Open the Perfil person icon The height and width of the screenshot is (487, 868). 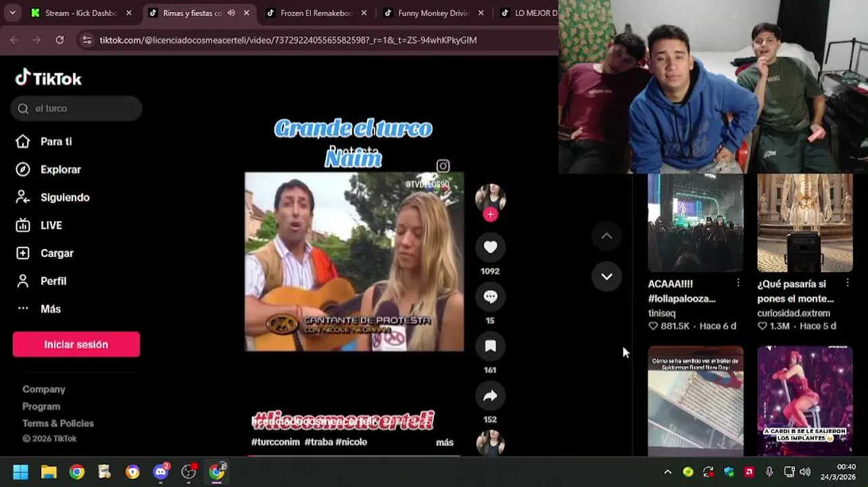pyautogui.click(x=23, y=281)
